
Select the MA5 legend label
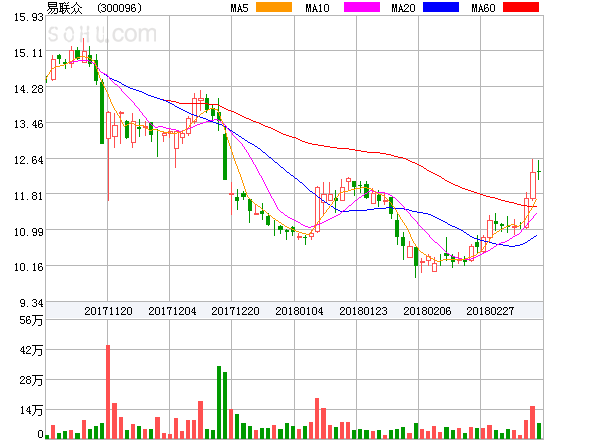239,8
